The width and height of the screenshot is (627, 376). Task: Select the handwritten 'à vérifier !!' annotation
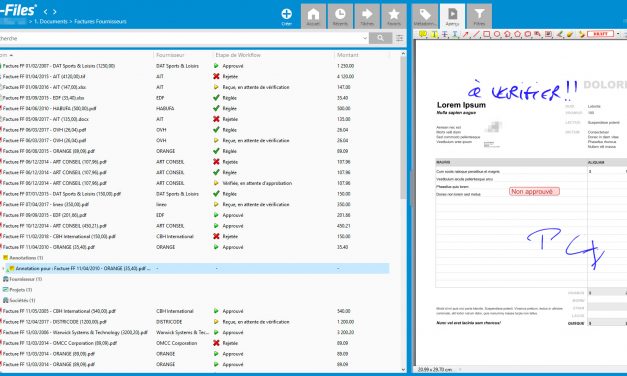(523, 91)
